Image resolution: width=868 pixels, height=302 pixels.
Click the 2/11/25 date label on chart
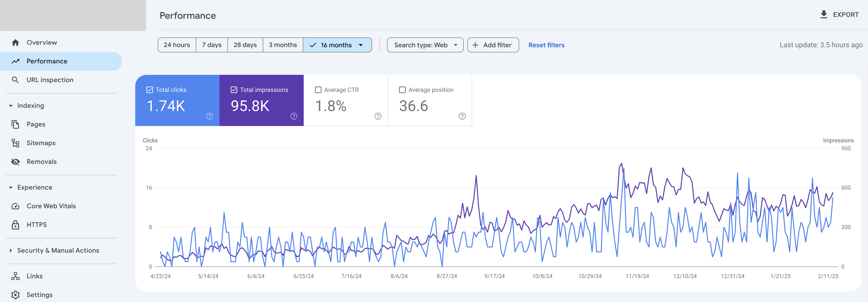point(828,276)
